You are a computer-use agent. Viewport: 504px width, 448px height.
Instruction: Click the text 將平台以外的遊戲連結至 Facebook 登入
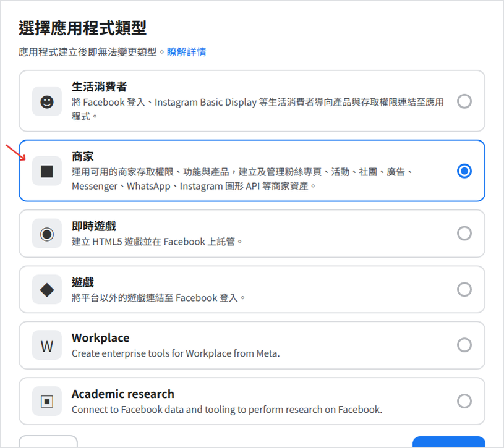coord(158,298)
